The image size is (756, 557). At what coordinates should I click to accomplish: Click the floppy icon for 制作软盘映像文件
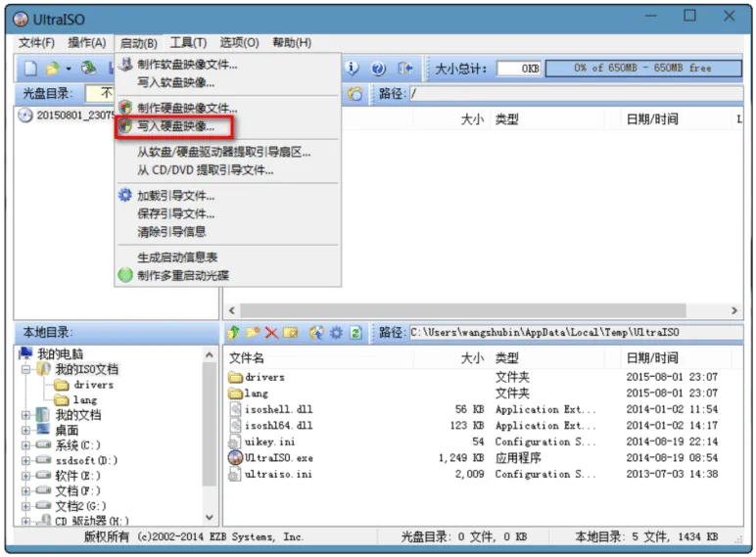point(125,64)
